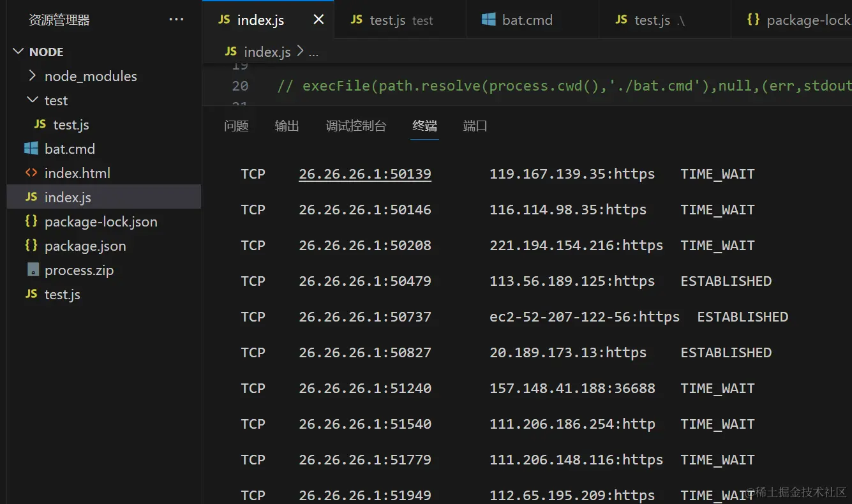
Task: Click 116.114.98.35:https in terminal
Action: [x=568, y=209]
